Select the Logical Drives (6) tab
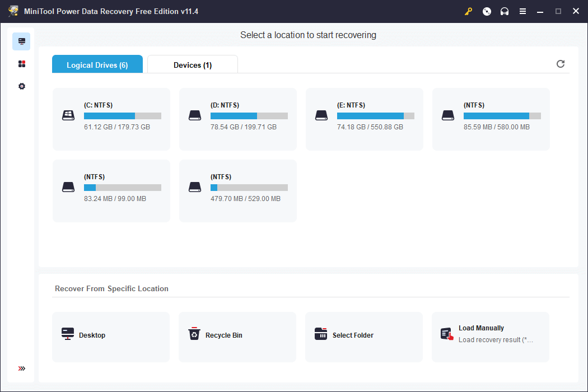The width and height of the screenshot is (588, 392). click(x=97, y=65)
